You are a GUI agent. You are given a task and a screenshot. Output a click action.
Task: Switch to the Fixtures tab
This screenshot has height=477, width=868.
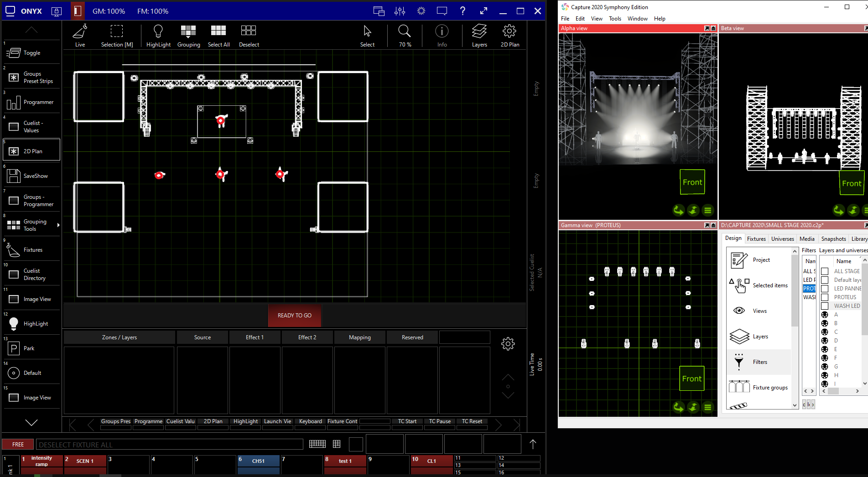point(756,239)
